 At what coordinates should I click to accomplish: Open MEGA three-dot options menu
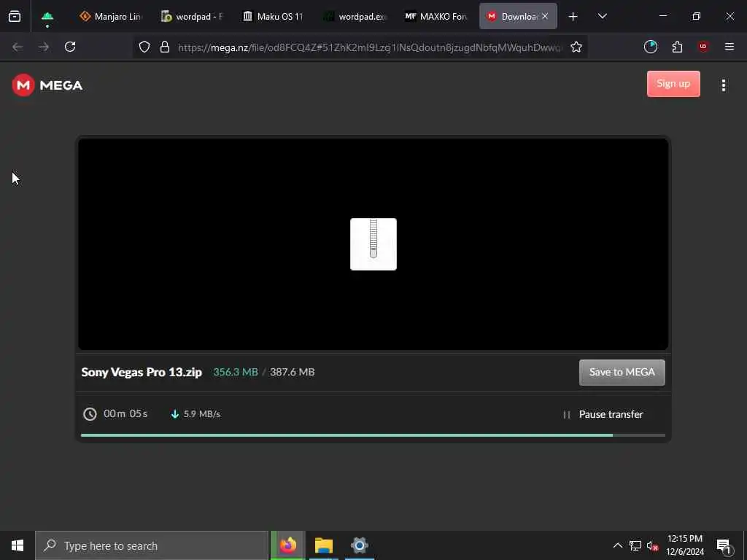tap(723, 85)
